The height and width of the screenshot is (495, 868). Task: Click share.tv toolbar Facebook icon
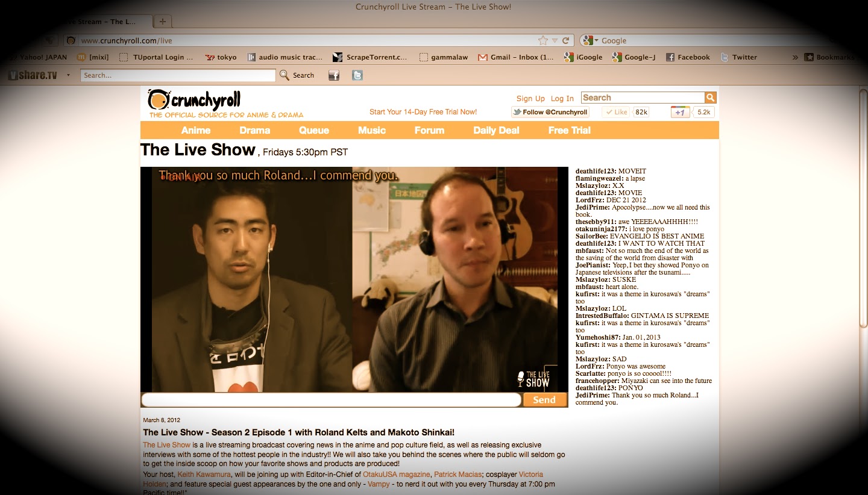(334, 75)
